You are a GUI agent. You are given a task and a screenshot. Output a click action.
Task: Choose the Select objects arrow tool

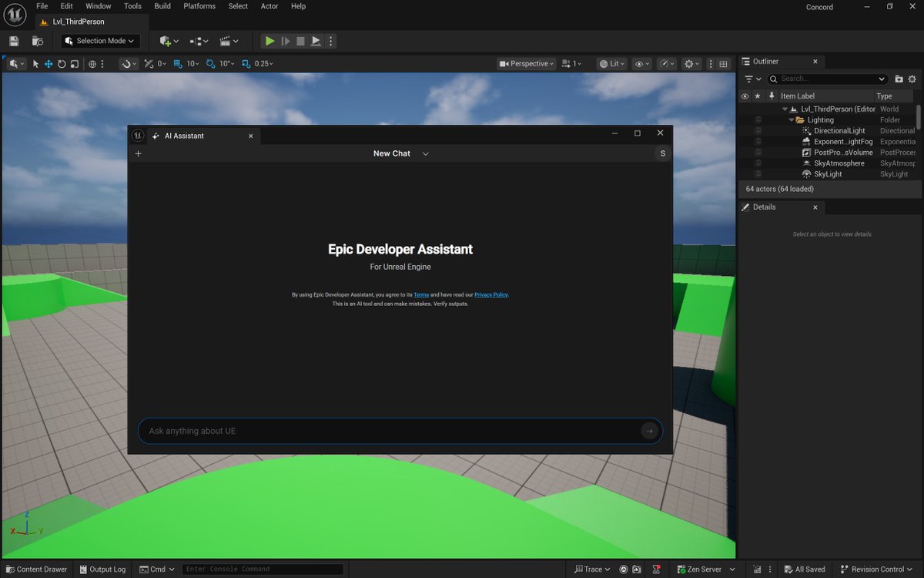click(35, 64)
